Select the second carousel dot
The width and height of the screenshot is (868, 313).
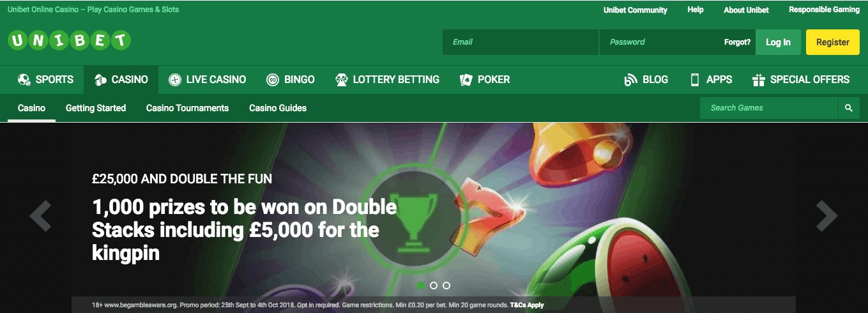click(434, 286)
